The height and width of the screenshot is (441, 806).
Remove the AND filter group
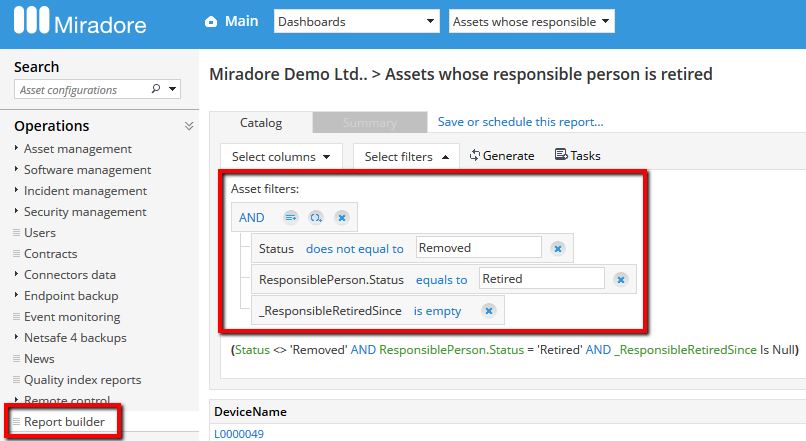[341, 217]
